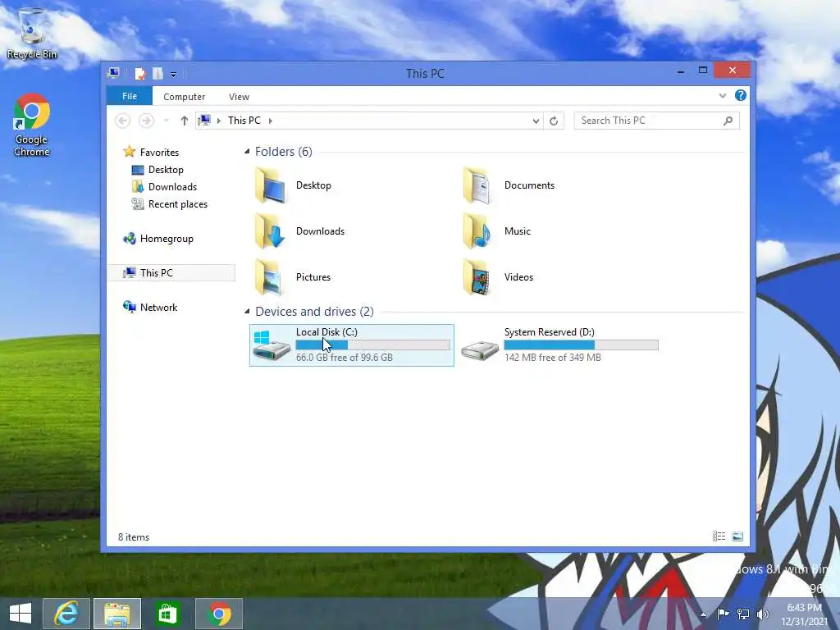
Task: Select the Local Disk (C:) drive icon
Action: pyautogui.click(x=271, y=345)
